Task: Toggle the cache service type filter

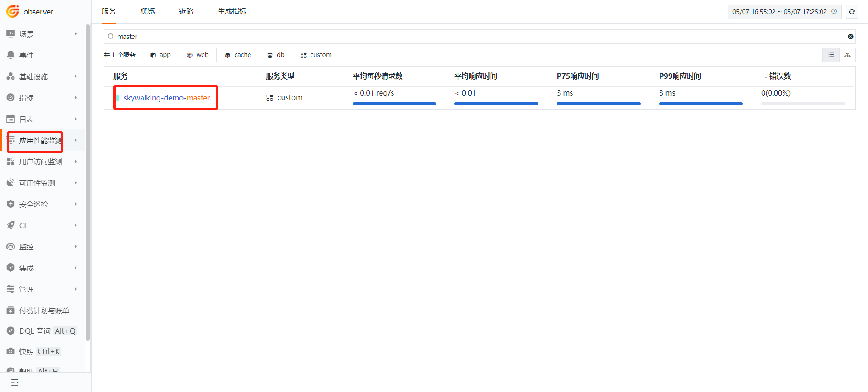Action: click(x=238, y=55)
